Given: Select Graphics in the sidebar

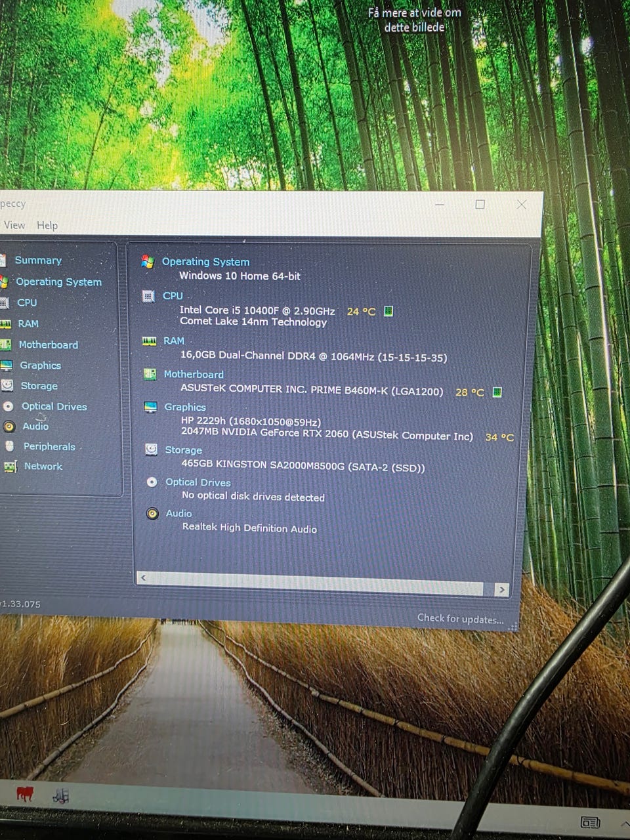Looking at the screenshot, I should point(40,366).
